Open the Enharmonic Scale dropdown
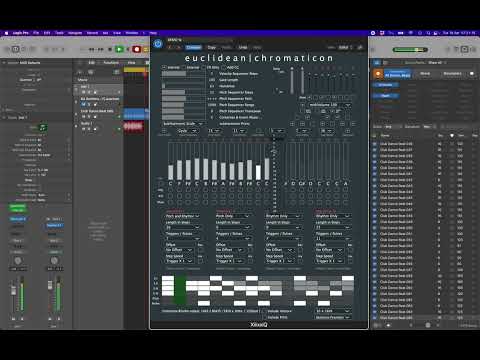Screen dimensions: 480x360 [183, 124]
